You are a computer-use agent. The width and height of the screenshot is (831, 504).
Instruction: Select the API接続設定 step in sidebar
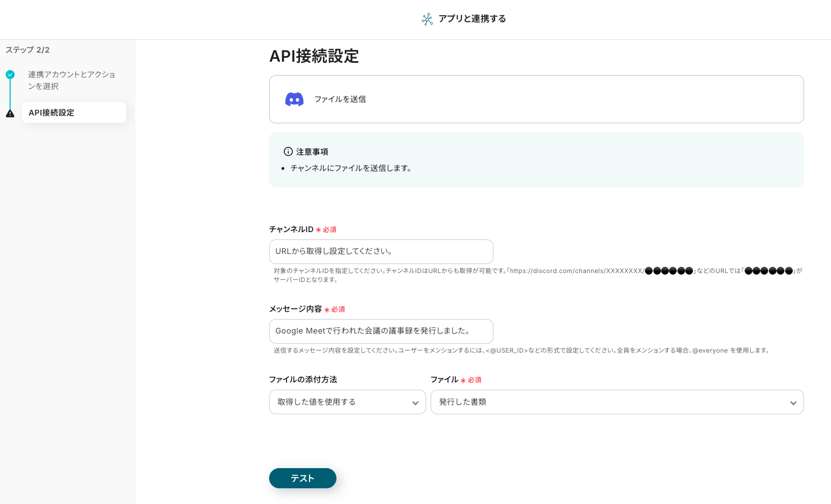(73, 113)
